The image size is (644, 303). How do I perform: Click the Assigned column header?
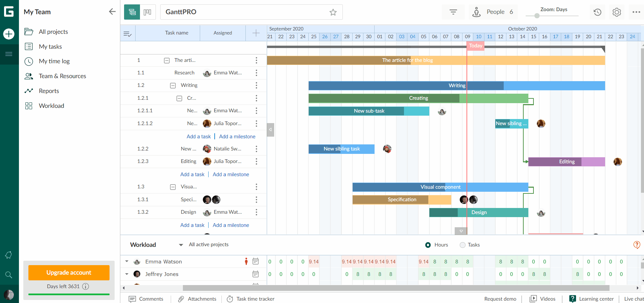tap(223, 33)
